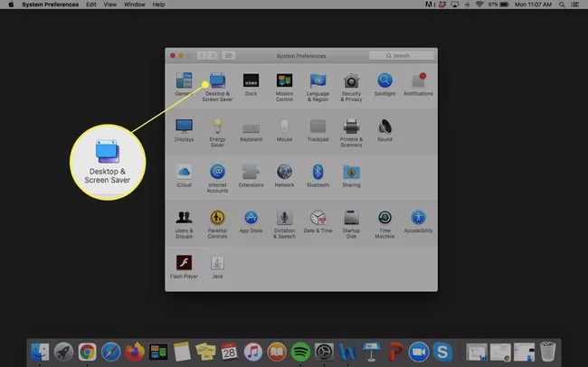Viewport: 588px width, 367px height.
Task: Open Displays preferences
Action: point(184,130)
